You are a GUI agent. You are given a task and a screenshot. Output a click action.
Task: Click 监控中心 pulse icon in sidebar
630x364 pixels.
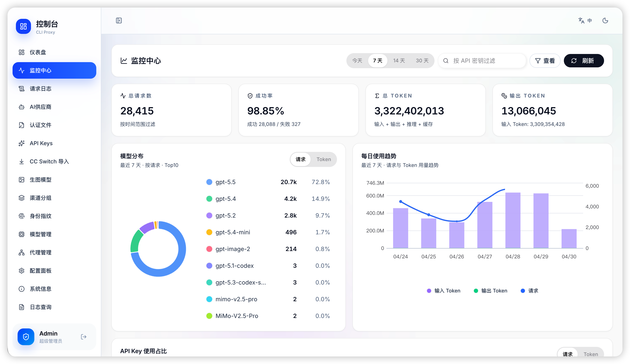pyautogui.click(x=22, y=70)
